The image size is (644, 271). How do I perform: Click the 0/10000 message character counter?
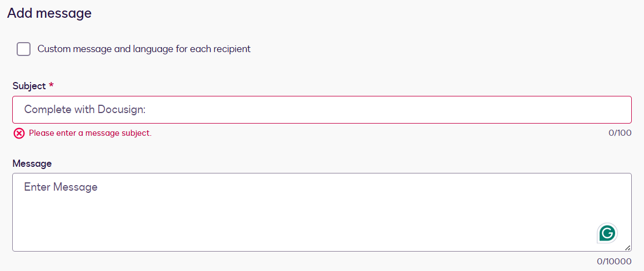coord(614,261)
